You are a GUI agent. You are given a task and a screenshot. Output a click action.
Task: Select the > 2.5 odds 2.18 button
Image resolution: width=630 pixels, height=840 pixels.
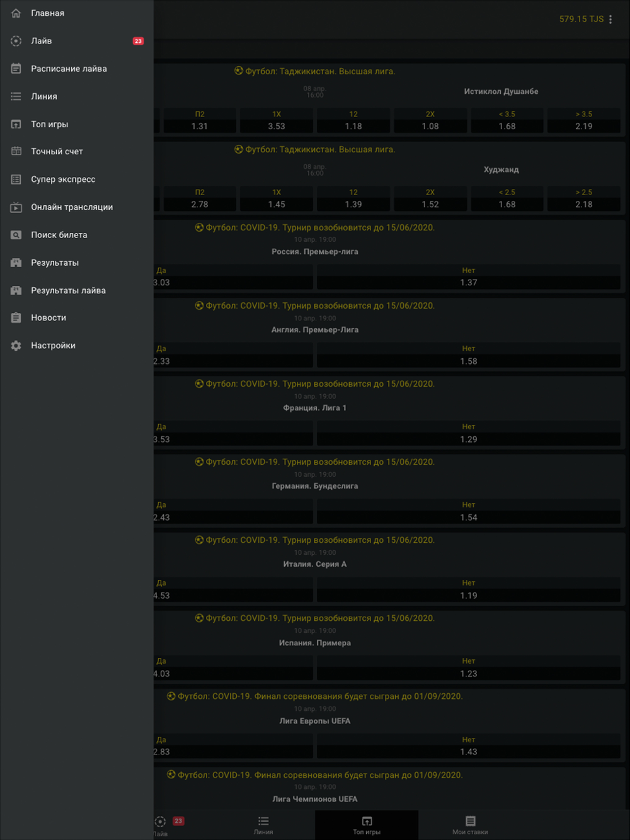tap(583, 199)
